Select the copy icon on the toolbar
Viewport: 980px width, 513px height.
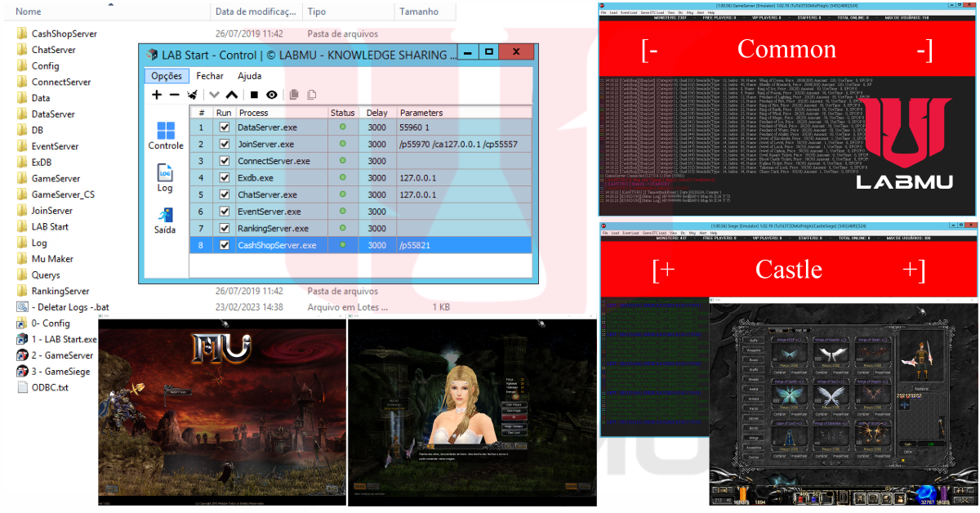tap(295, 95)
